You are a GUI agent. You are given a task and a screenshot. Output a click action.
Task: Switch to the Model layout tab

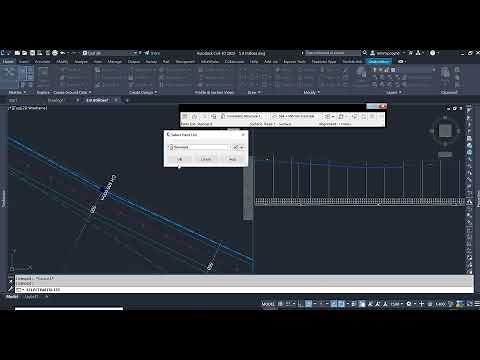(x=12, y=296)
